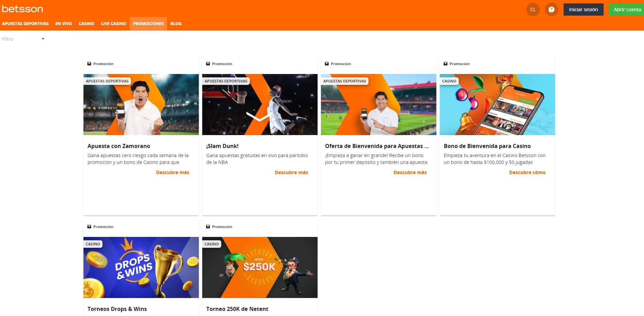
Task: Go to Apuestas Deportivas menu
Action: (25, 24)
